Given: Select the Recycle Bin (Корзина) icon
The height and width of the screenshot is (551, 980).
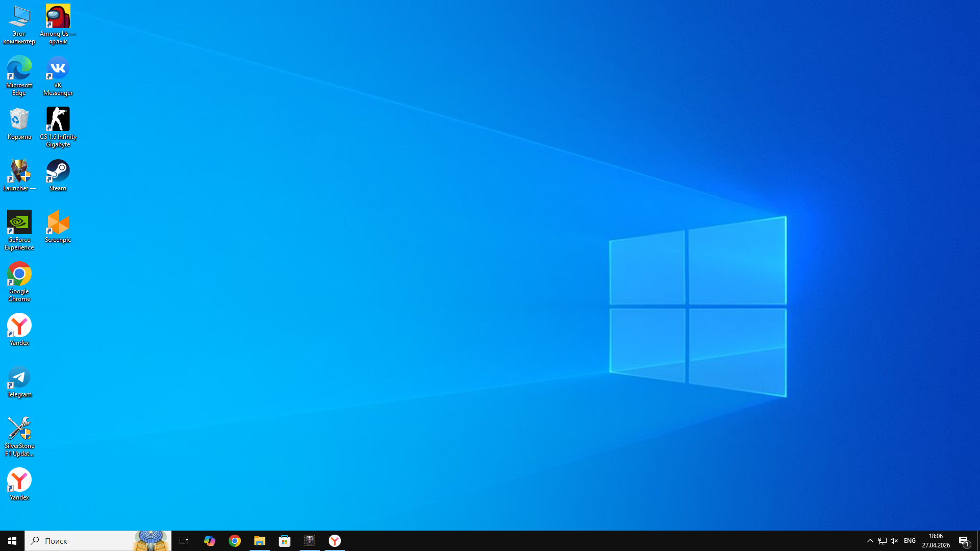Looking at the screenshot, I should point(19,119).
